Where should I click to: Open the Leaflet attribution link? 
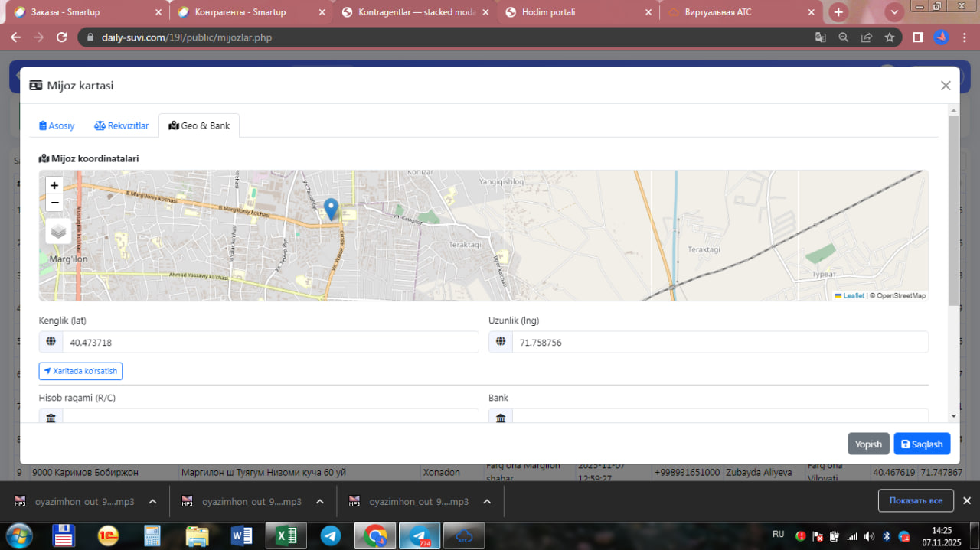[853, 295]
